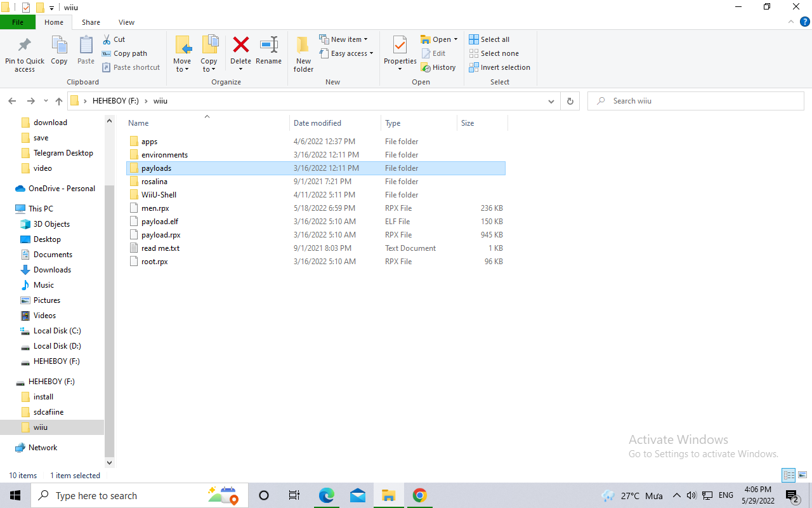Screen dimensions: 812x508
Task: Collapse the ribbon with chevron
Action: (790, 22)
